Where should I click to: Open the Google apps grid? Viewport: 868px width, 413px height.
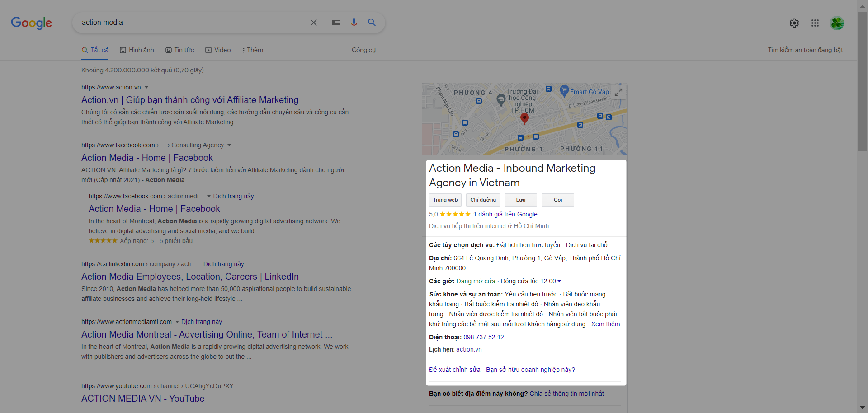coord(815,23)
